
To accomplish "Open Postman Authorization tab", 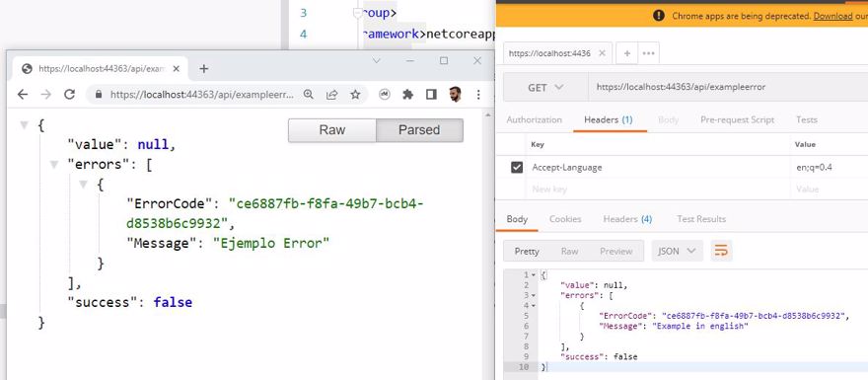I will tap(535, 119).
